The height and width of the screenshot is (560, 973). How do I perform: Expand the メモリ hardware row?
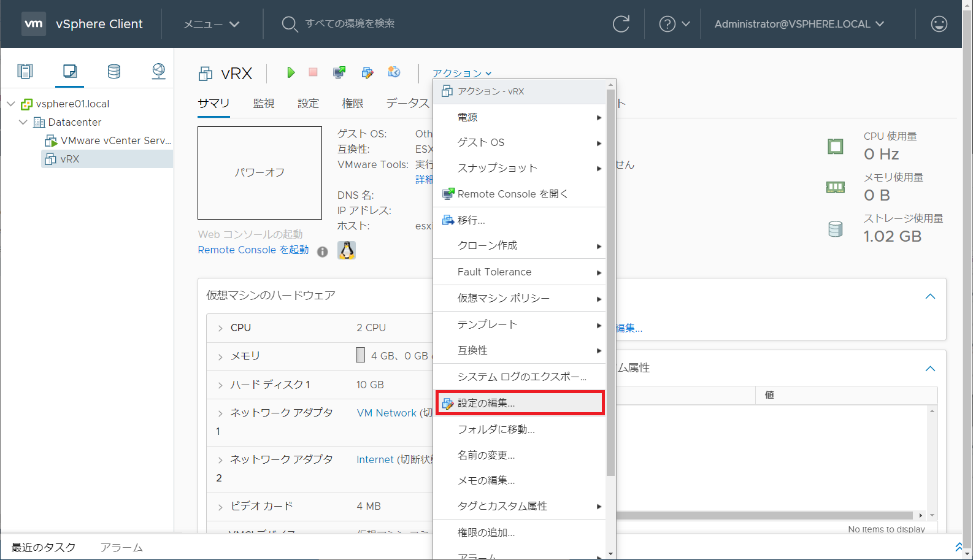point(220,356)
